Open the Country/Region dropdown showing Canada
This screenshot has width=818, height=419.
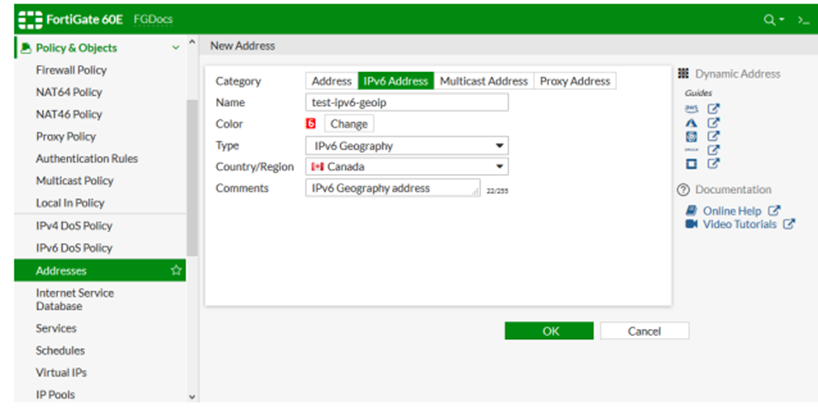(406, 167)
